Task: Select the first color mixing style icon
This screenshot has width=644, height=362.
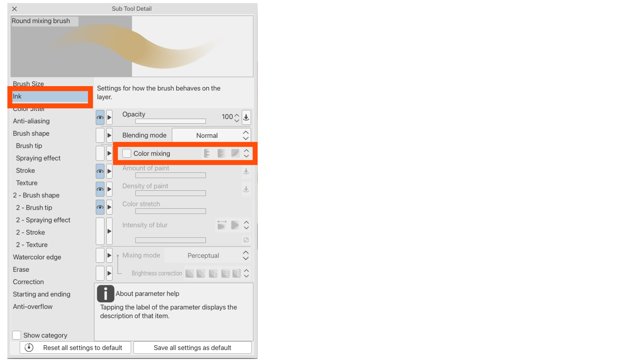Action: click(207, 153)
